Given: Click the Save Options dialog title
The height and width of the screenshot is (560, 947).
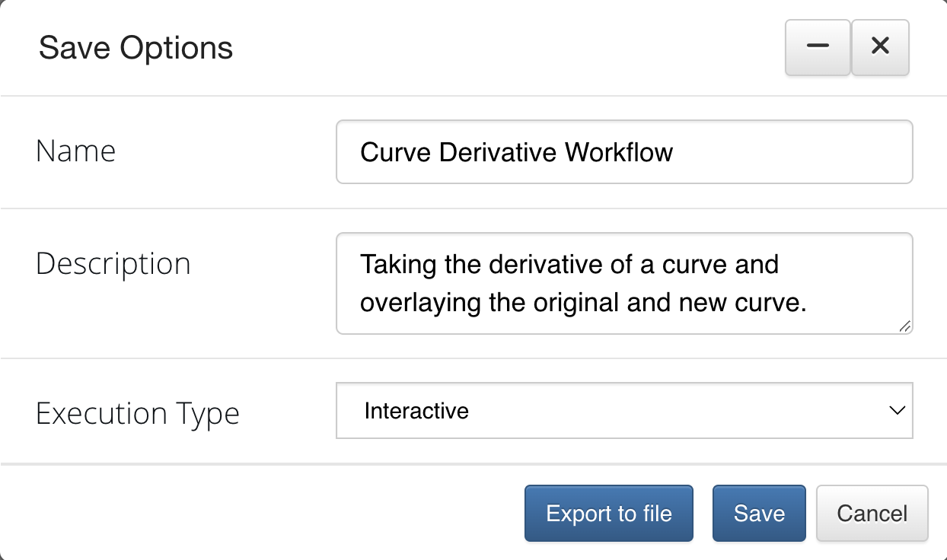Looking at the screenshot, I should [136, 48].
